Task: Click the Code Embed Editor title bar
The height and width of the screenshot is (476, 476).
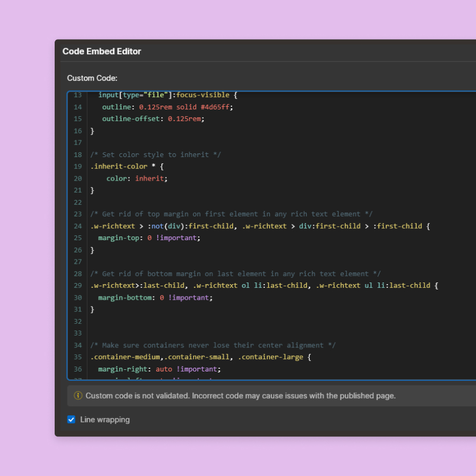Action: click(102, 51)
